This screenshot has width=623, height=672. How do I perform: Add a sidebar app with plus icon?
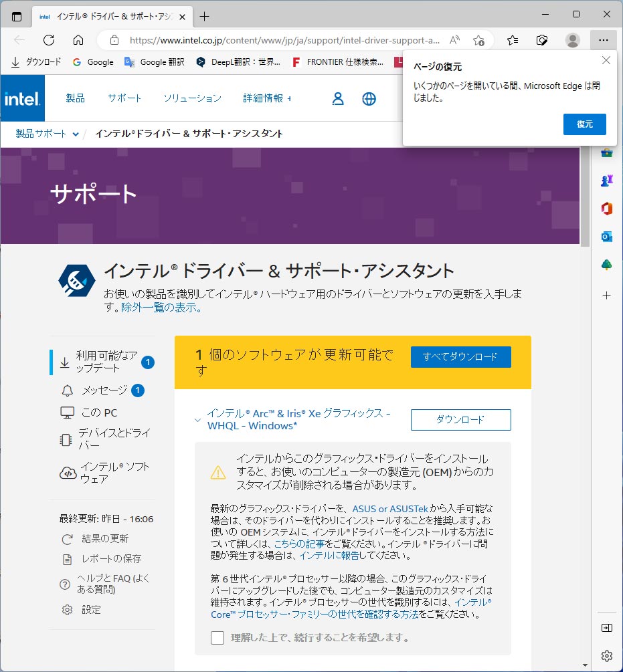coord(607,296)
